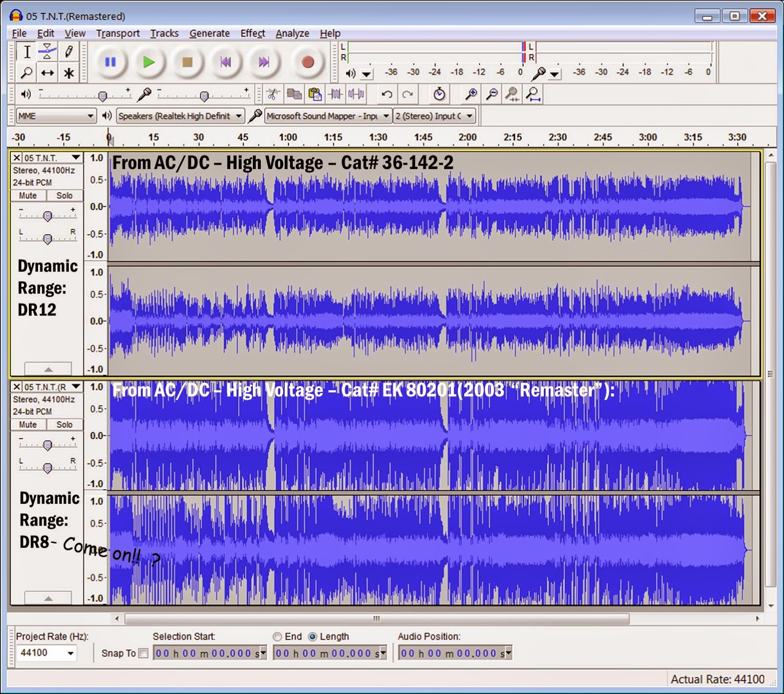The height and width of the screenshot is (694, 784).
Task: Click the output meter speaker icon
Action: click(x=350, y=73)
